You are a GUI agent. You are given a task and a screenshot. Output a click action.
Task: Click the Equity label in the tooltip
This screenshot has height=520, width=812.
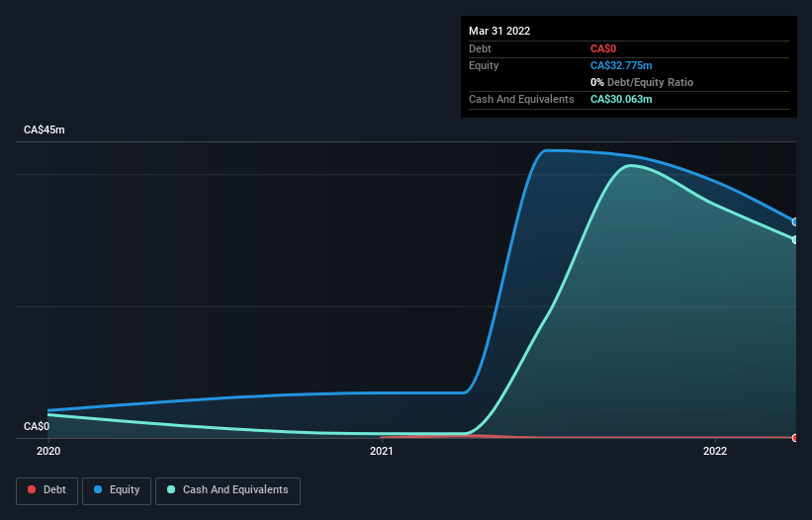click(x=484, y=65)
